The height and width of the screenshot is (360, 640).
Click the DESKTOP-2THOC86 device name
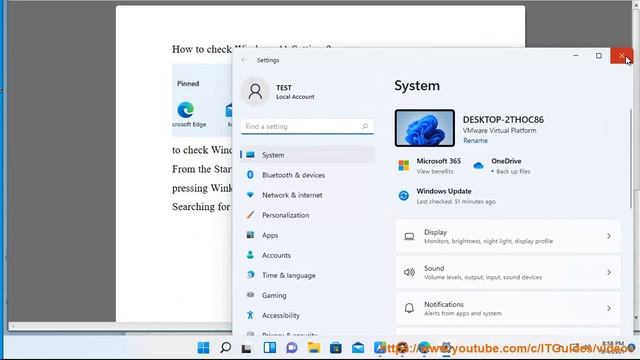503,120
